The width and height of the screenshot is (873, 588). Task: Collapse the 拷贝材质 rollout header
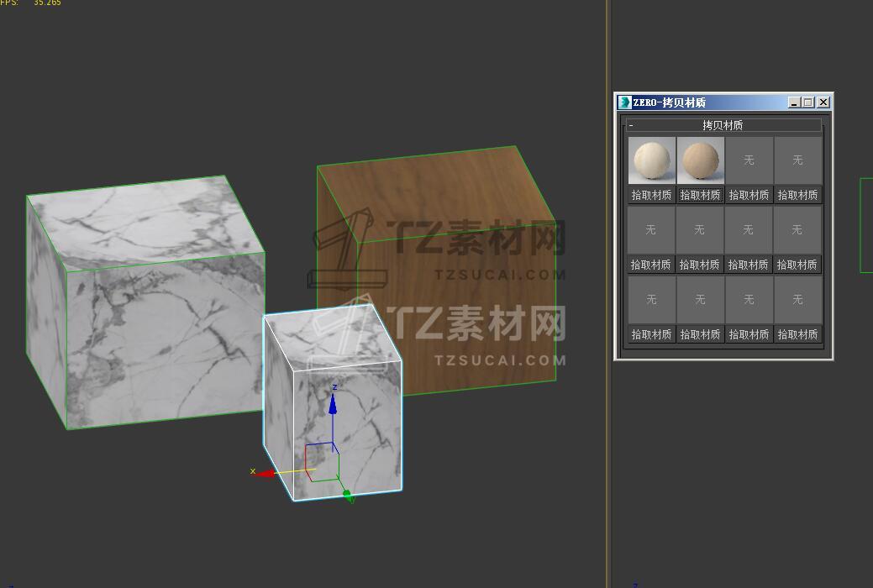tap(723, 125)
